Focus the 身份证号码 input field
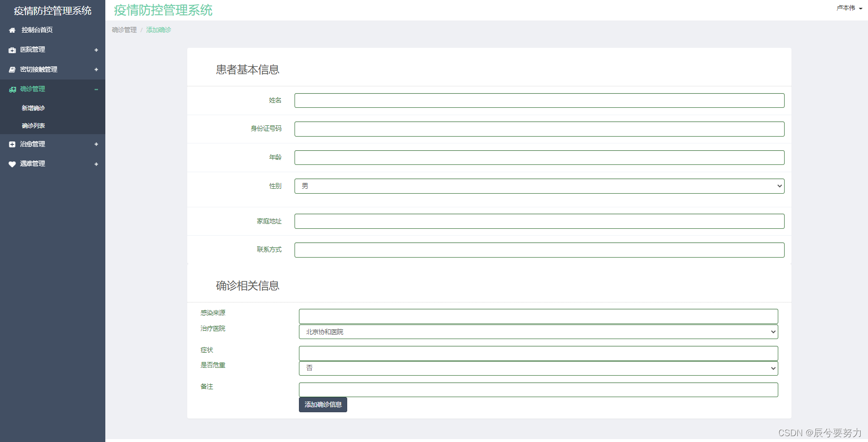 [539, 129]
